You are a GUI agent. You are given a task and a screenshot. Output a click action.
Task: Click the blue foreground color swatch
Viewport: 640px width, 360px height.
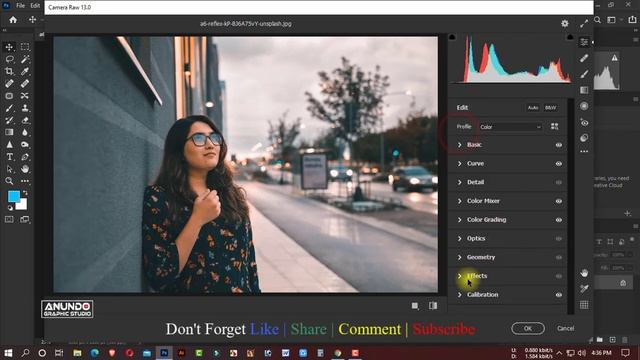click(x=13, y=196)
